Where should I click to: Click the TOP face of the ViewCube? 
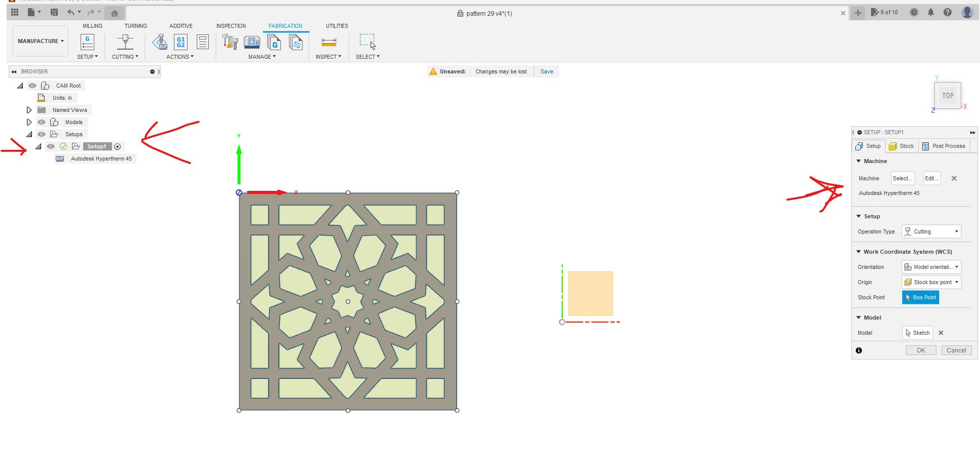(948, 95)
